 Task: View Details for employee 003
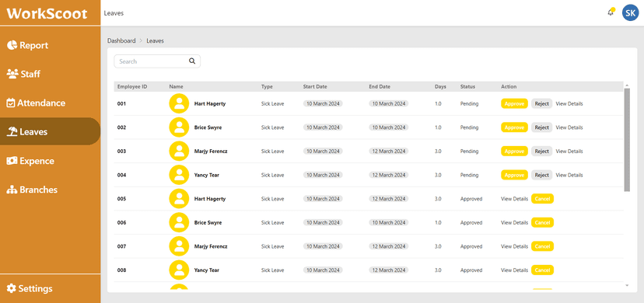coord(569,151)
